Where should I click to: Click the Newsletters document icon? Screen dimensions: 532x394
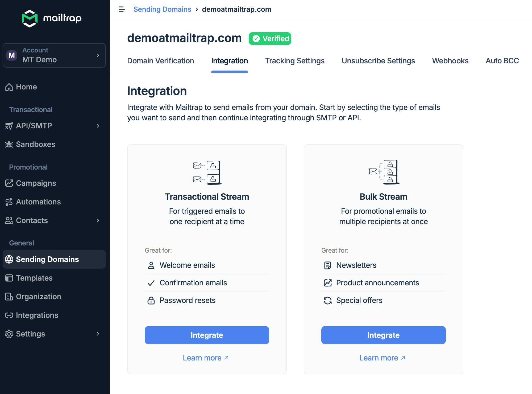[328, 265]
